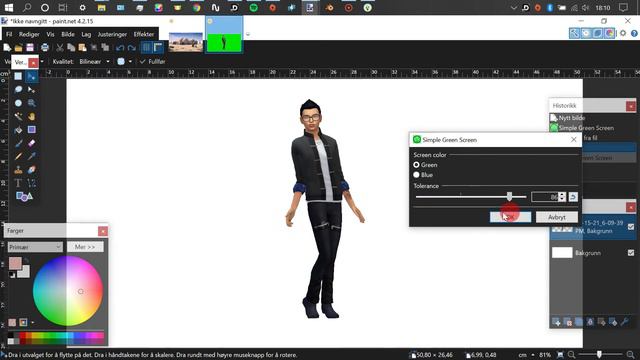
Task: Click the primary color swatch in Farger
Action: point(15,263)
